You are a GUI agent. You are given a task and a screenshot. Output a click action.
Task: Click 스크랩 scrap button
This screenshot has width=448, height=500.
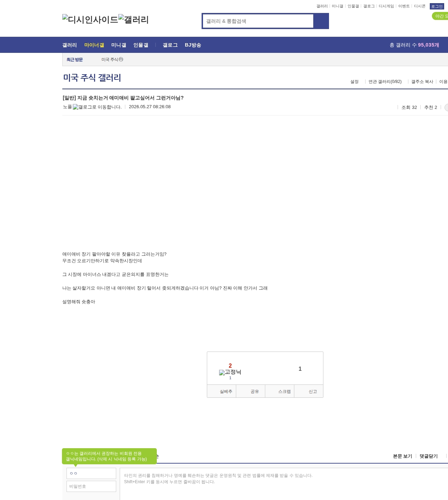[280, 391]
